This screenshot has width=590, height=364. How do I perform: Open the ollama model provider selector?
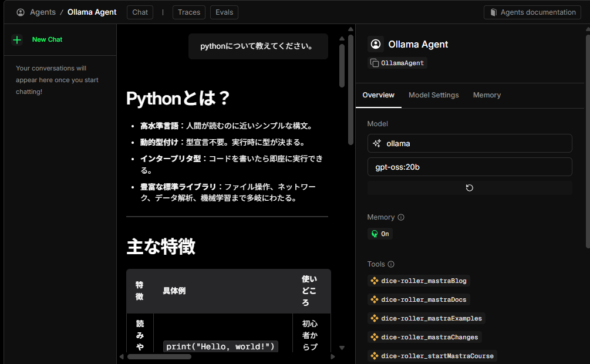[470, 143]
